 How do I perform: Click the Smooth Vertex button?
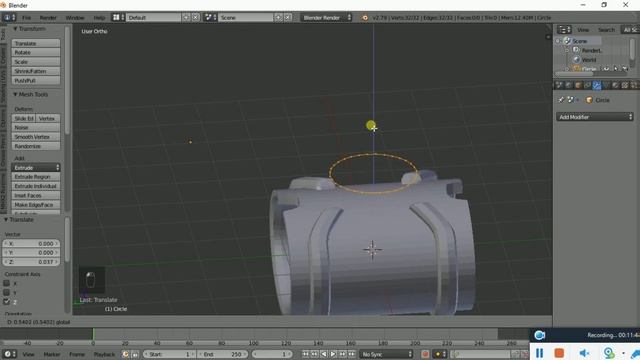(x=36, y=137)
